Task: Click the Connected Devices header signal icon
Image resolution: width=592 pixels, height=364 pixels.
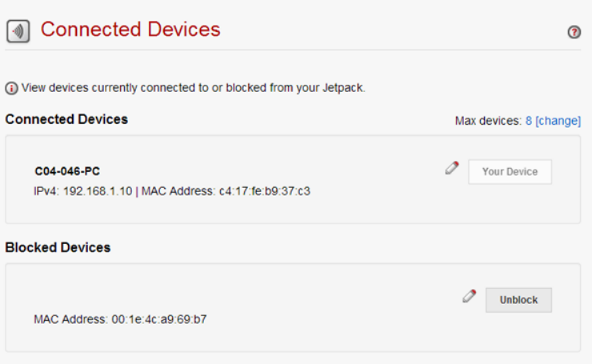Action: point(18,31)
